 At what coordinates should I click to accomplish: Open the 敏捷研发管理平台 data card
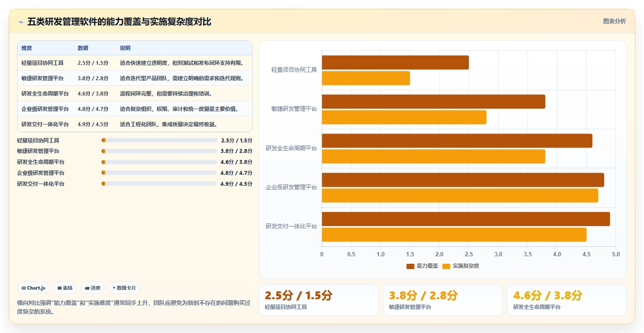coord(443,300)
